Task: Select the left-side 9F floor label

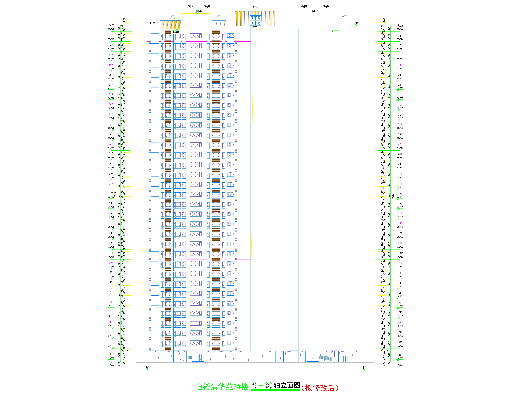Action: pyautogui.click(x=111, y=273)
